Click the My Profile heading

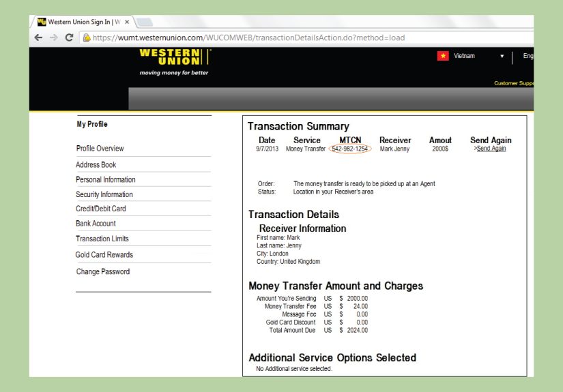pyautogui.click(x=92, y=124)
